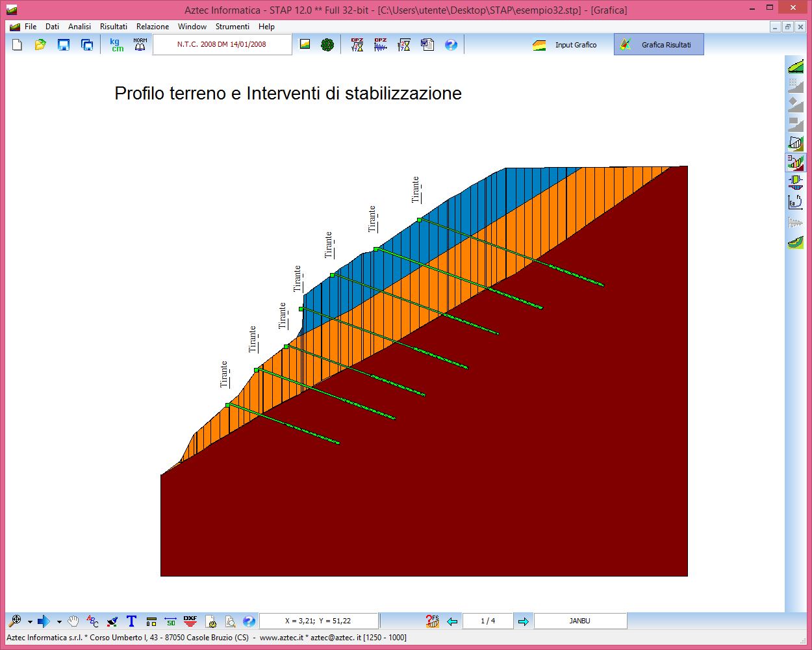This screenshot has height=650, width=812.
Task: Open the Strumenti menu
Action: 232,27
